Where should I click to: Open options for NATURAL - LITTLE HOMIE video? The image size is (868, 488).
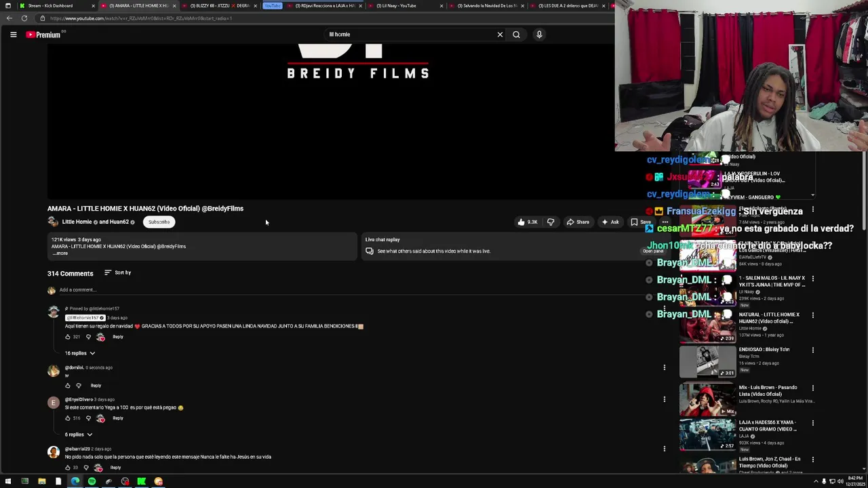813,315
